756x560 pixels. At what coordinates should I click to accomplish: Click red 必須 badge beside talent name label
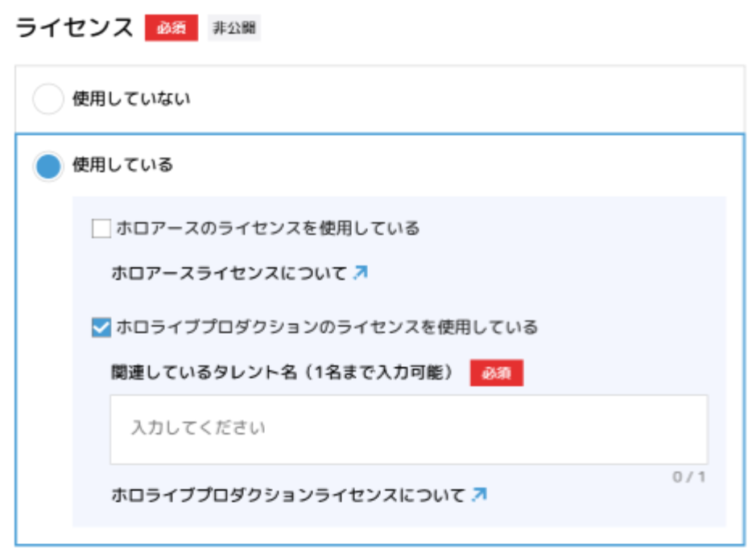pos(496,373)
